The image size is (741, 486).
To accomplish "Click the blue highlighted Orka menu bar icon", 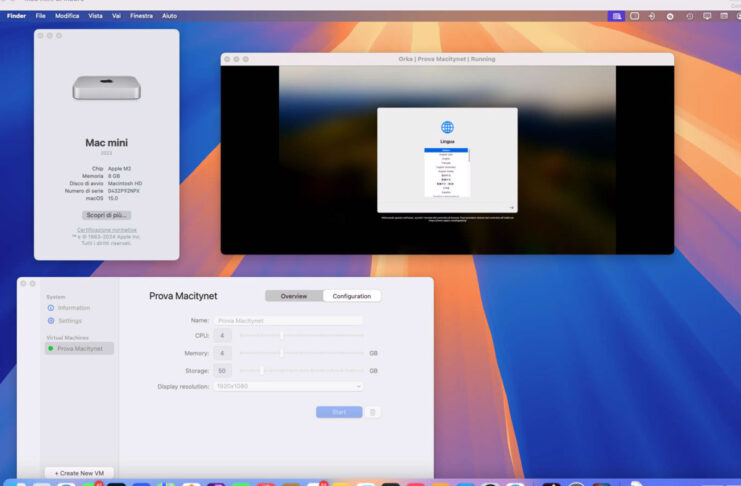I will click(616, 16).
